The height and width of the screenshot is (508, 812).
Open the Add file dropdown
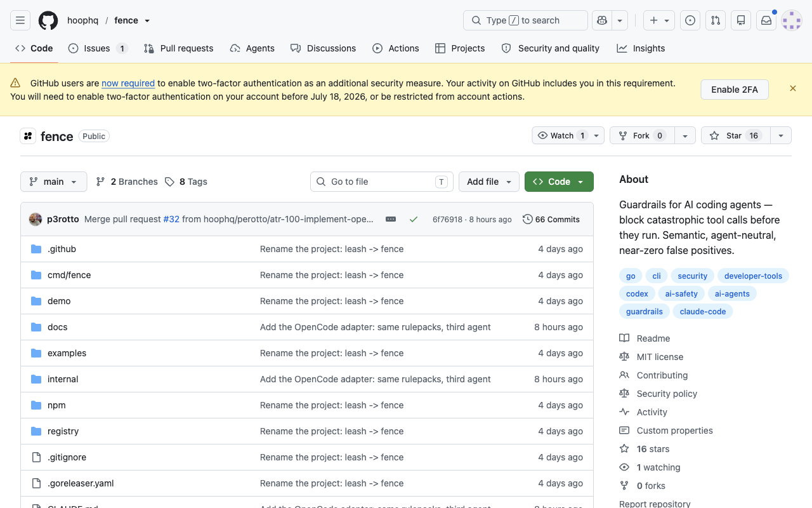[489, 182]
